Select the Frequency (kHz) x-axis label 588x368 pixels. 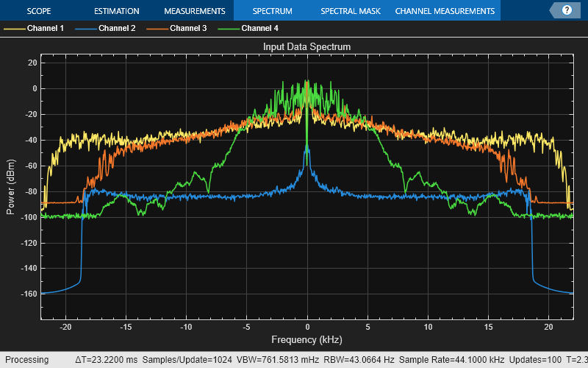coord(307,340)
